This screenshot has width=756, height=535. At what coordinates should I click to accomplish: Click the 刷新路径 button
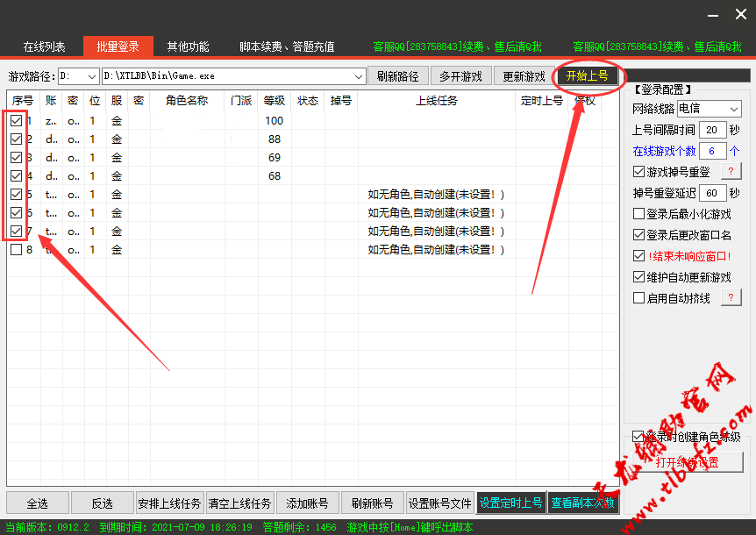(398, 76)
